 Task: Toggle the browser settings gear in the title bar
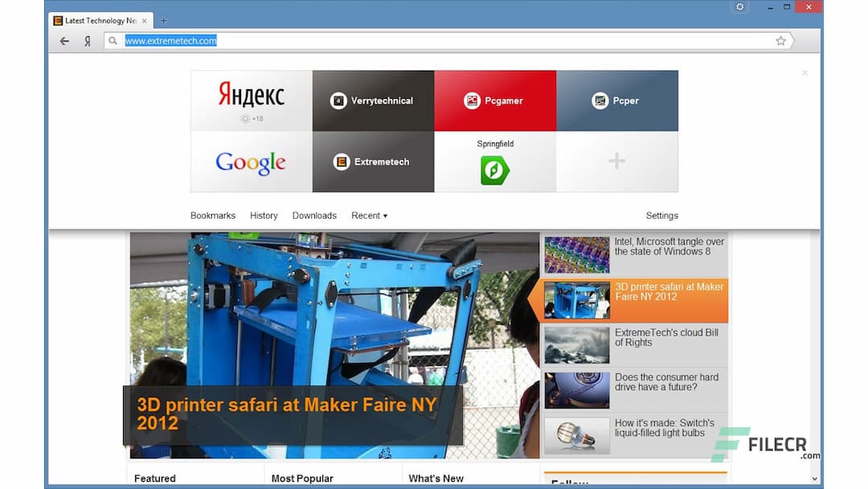[739, 6]
